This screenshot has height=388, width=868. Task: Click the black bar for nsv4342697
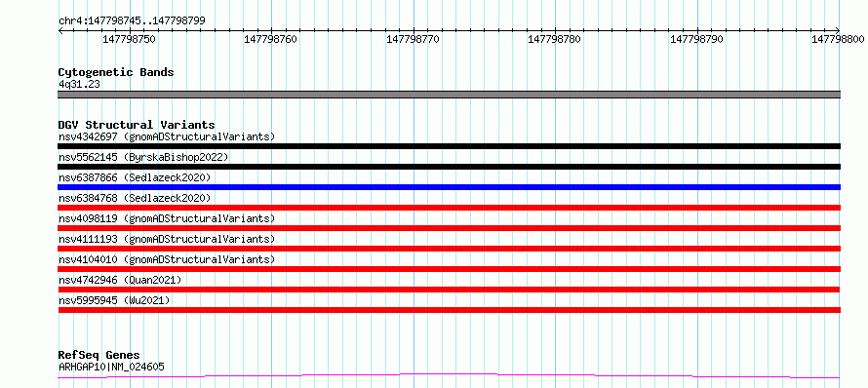[449, 146]
